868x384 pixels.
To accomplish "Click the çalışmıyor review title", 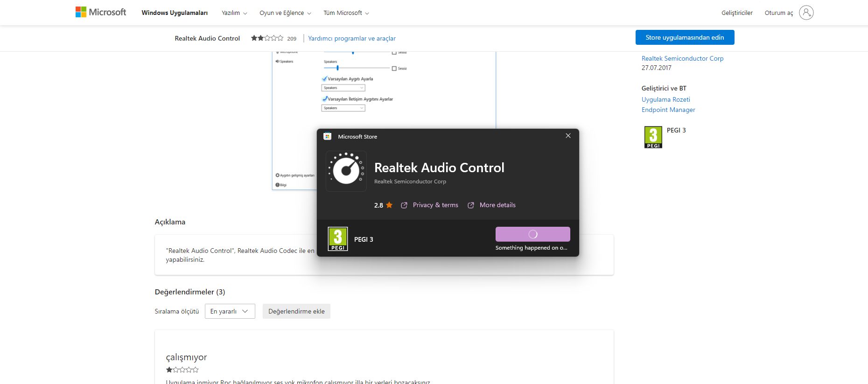I will coord(186,357).
